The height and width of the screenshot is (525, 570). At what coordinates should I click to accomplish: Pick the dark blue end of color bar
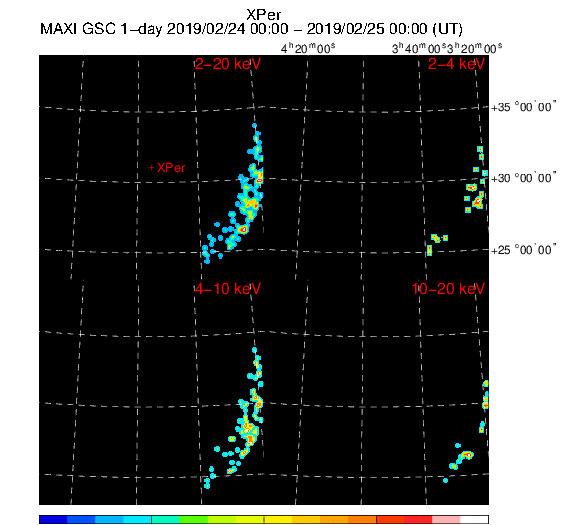[x=53, y=519]
